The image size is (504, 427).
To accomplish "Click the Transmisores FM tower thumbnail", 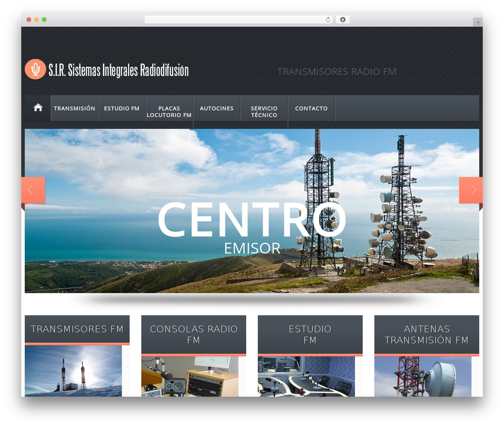I will pyautogui.click(x=73, y=371).
